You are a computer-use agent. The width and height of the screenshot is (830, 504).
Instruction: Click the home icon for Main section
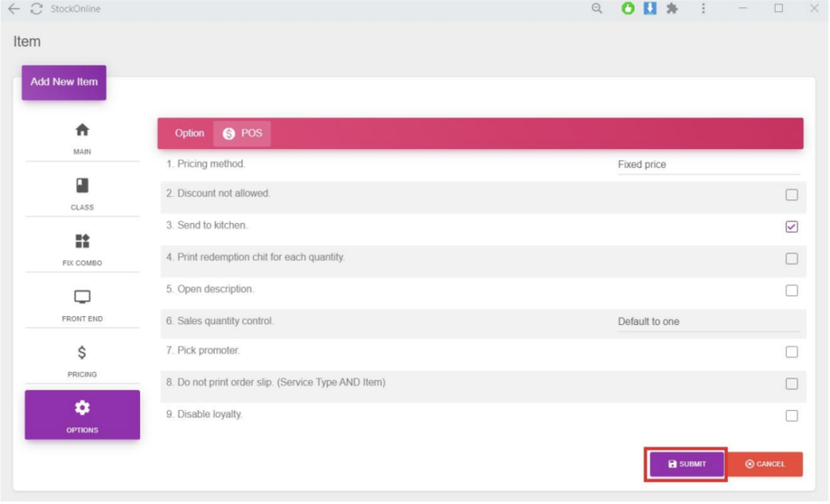[x=82, y=130]
